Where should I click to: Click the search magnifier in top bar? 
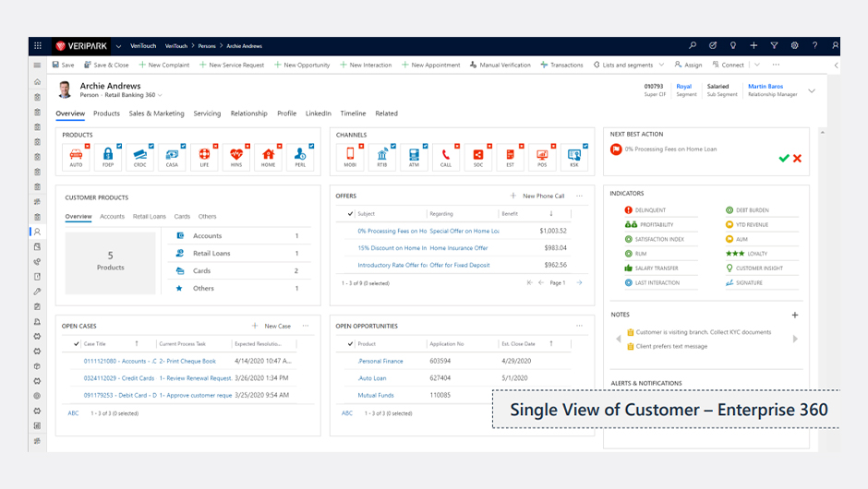pos(693,45)
